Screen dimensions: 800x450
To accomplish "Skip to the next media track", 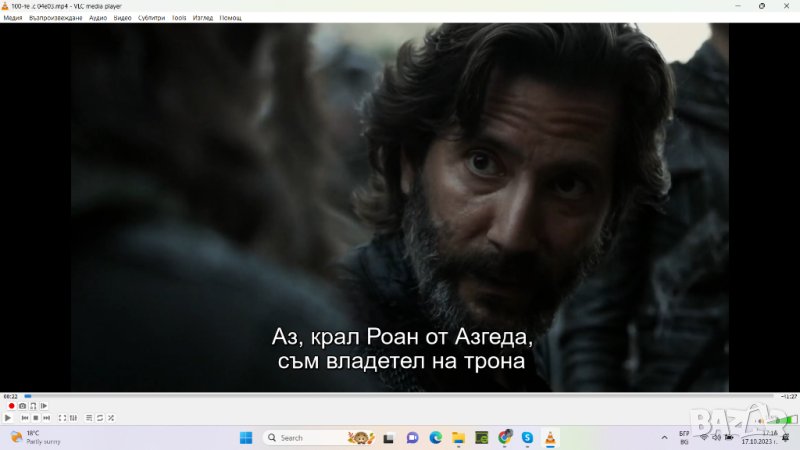I will [46, 418].
